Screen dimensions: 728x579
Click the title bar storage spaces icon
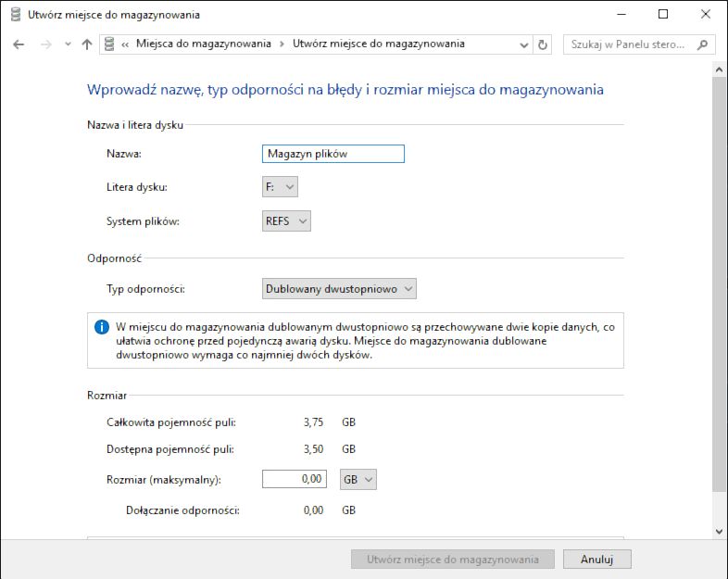tap(16, 15)
